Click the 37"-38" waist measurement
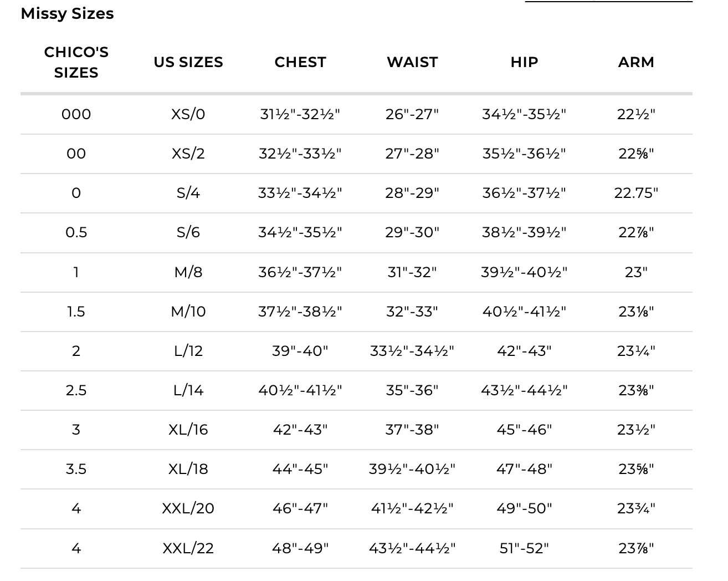Screen dimensions: 728x581 coord(412,430)
